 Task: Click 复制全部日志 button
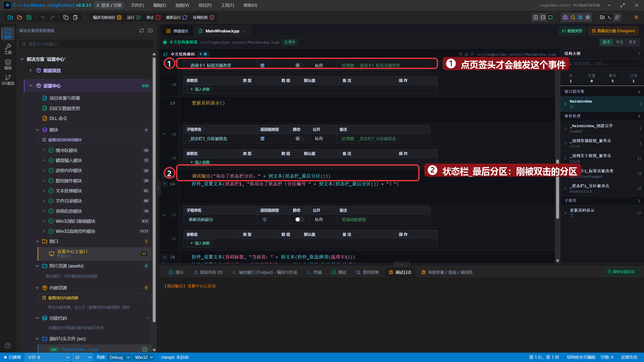(x=621, y=272)
